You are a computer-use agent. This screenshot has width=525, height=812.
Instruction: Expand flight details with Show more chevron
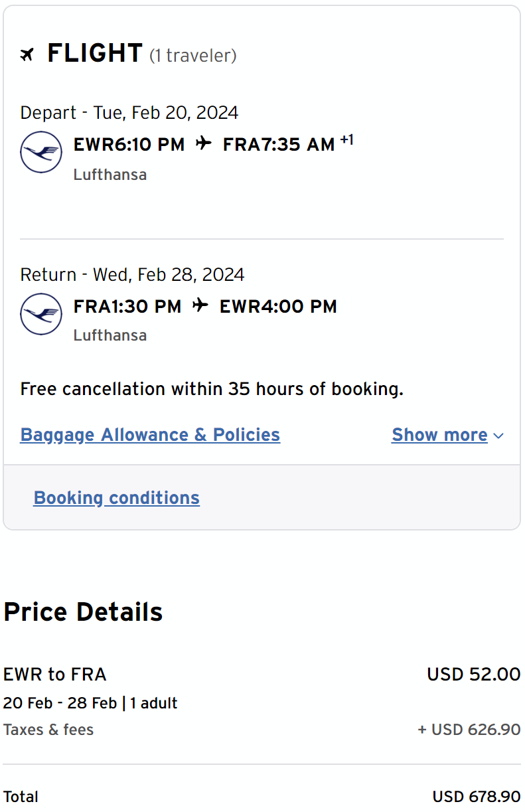(x=499, y=436)
